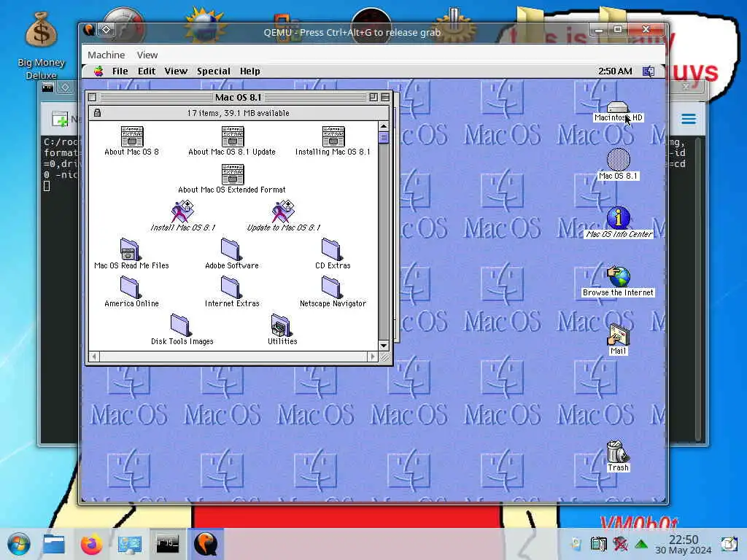Click the vertical scroll down arrow

[384, 346]
